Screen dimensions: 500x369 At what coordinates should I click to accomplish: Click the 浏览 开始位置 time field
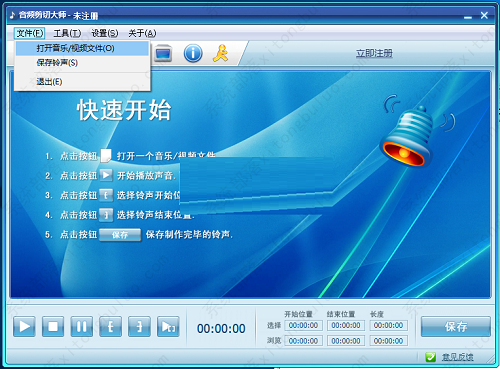point(303,341)
